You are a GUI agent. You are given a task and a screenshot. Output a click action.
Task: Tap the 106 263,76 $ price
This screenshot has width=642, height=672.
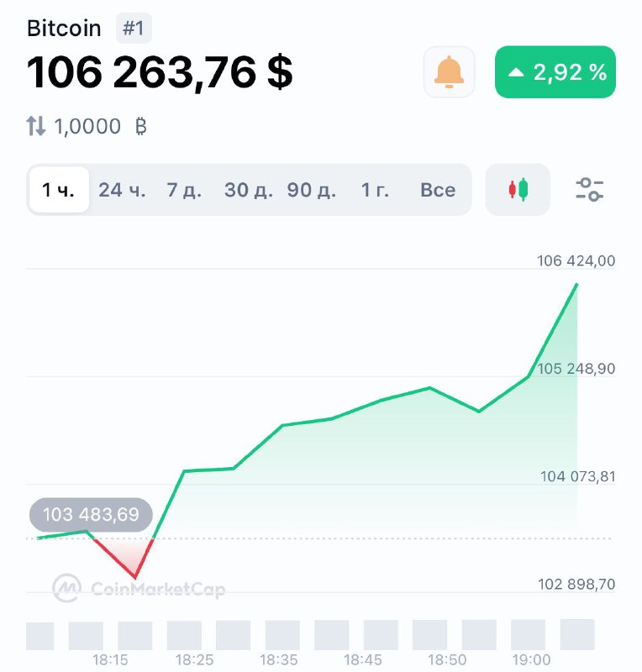tap(160, 72)
